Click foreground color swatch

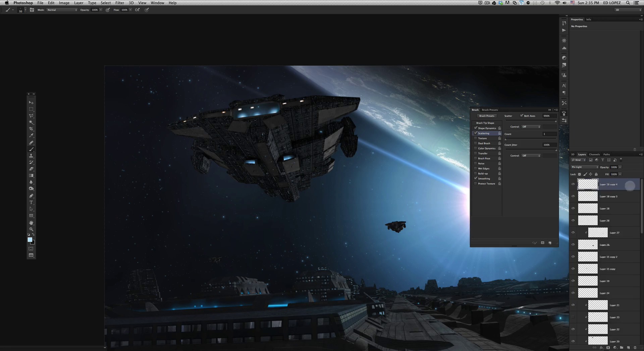click(30, 240)
